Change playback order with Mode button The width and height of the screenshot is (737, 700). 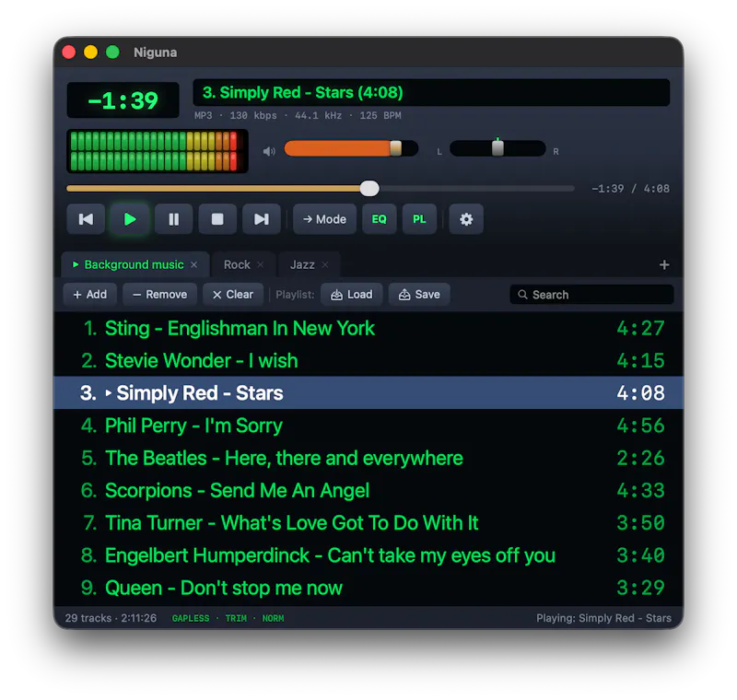(325, 219)
